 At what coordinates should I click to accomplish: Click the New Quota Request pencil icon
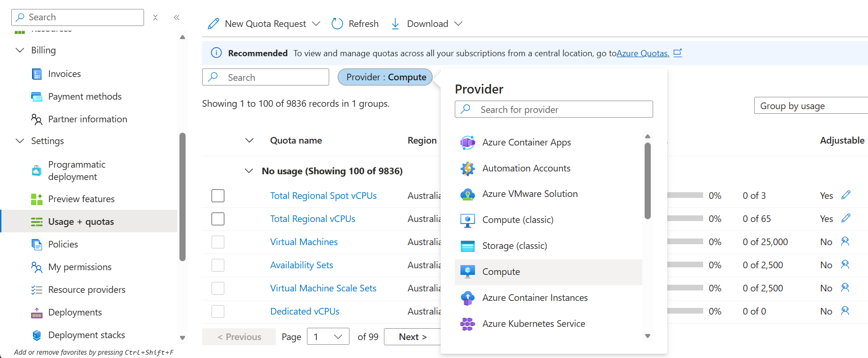pos(213,24)
